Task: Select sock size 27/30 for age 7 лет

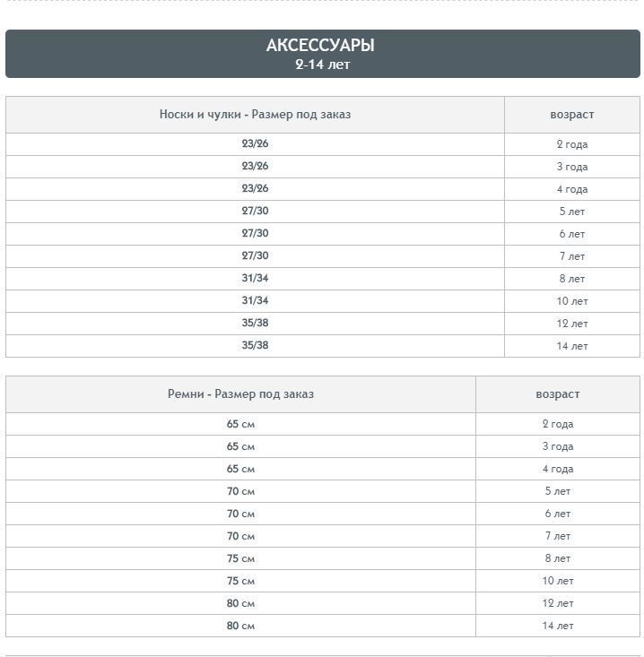Action: 255,255
